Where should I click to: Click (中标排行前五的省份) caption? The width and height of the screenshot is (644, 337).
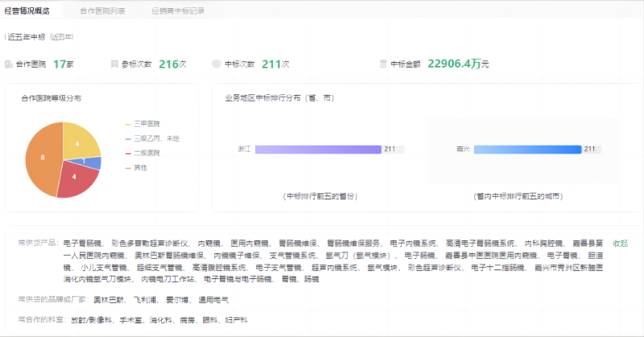point(320,196)
